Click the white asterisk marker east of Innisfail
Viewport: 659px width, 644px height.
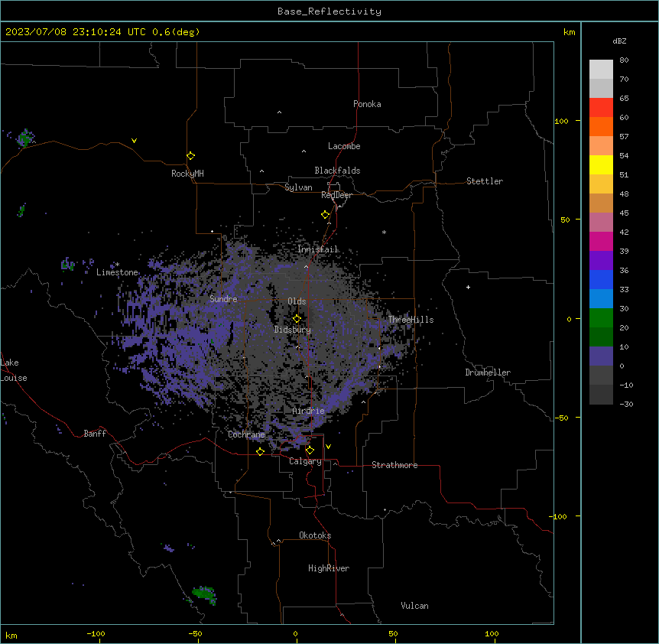click(x=384, y=232)
